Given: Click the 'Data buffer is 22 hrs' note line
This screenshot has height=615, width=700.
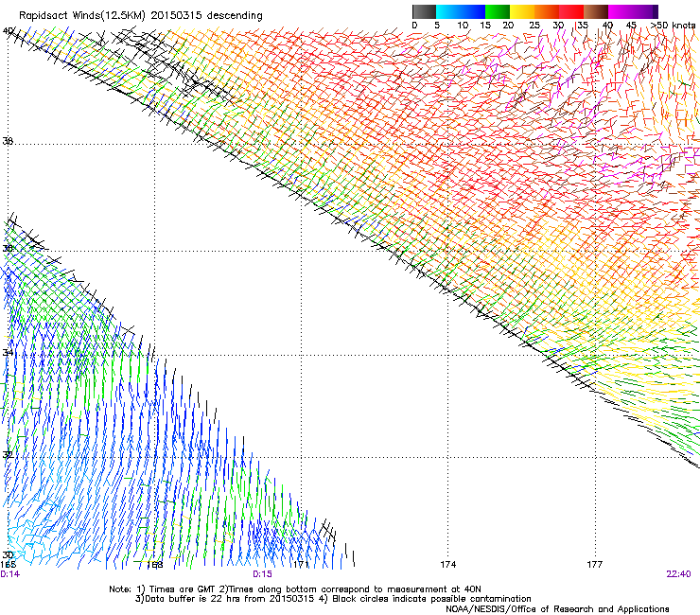Looking at the screenshot, I should (333, 599).
